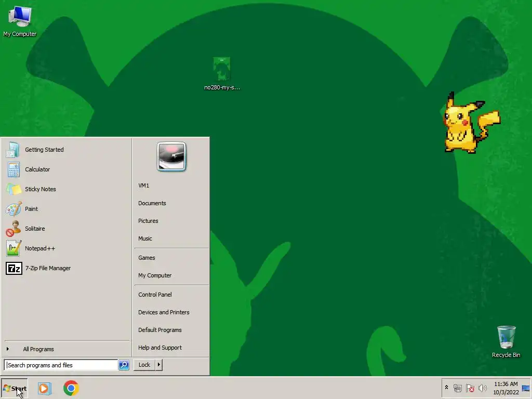Open Action Center flag icon in tray
Viewport: 532px width, 399px height.
point(470,388)
